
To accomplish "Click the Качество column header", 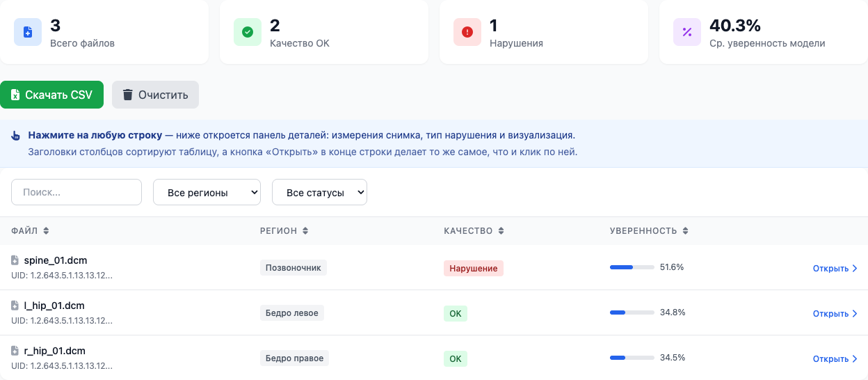I will coord(474,231).
